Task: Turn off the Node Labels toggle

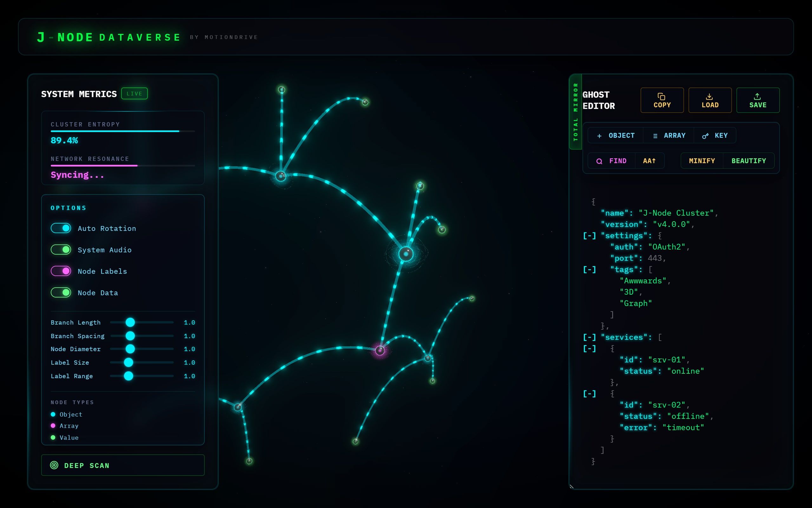Action: click(x=61, y=271)
